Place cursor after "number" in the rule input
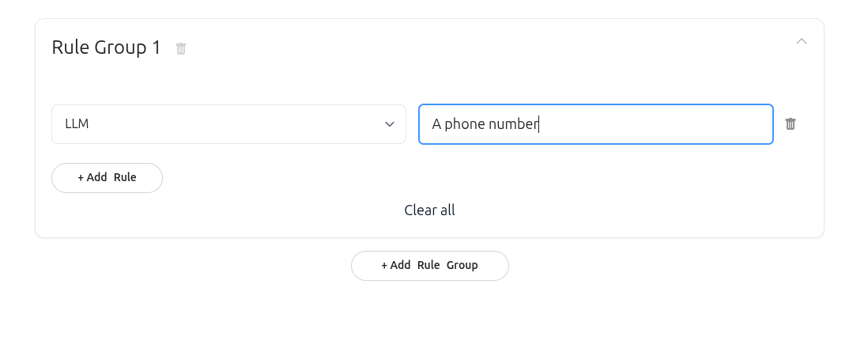868x356 pixels. (539, 124)
